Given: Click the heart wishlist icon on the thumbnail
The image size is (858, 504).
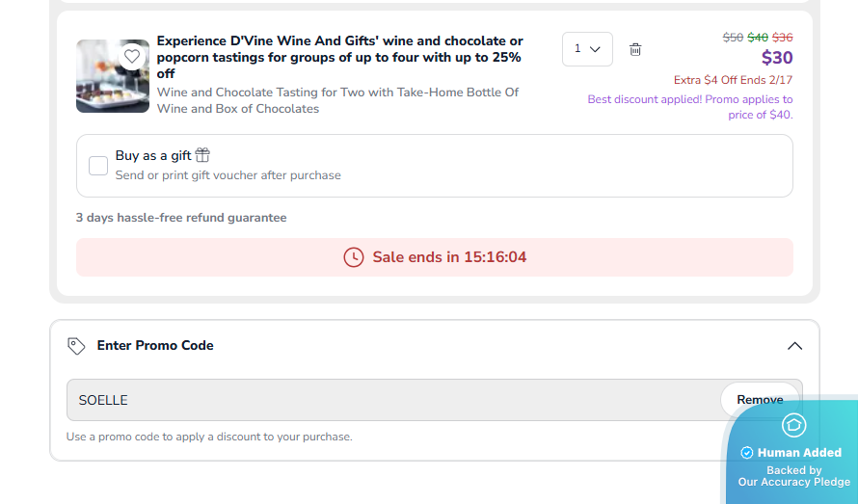Looking at the screenshot, I should (x=132, y=56).
